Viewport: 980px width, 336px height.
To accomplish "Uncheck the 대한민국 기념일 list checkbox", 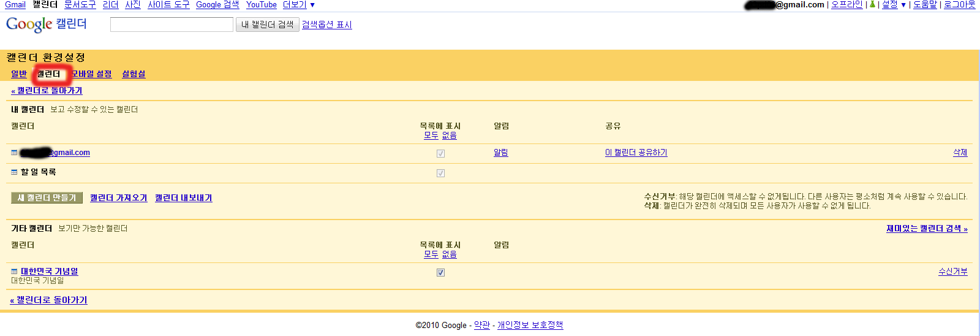I will click(440, 272).
